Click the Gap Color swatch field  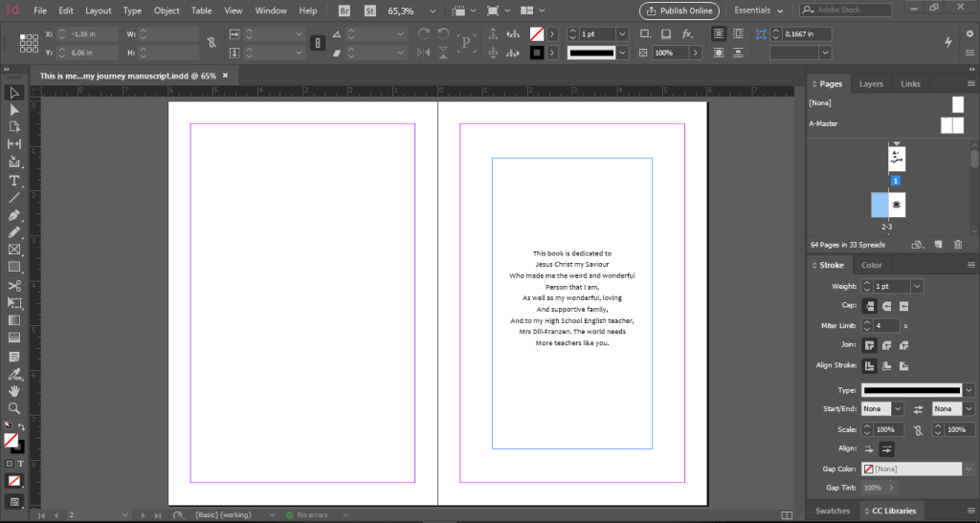click(912, 469)
